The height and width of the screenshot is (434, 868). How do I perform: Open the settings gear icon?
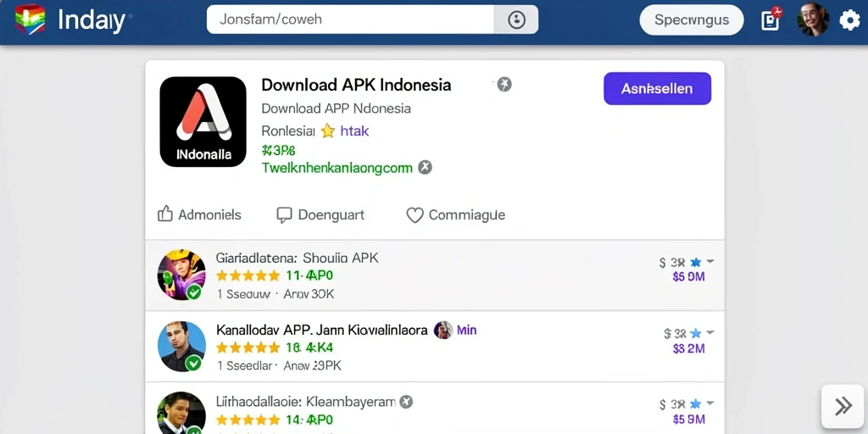tap(849, 20)
